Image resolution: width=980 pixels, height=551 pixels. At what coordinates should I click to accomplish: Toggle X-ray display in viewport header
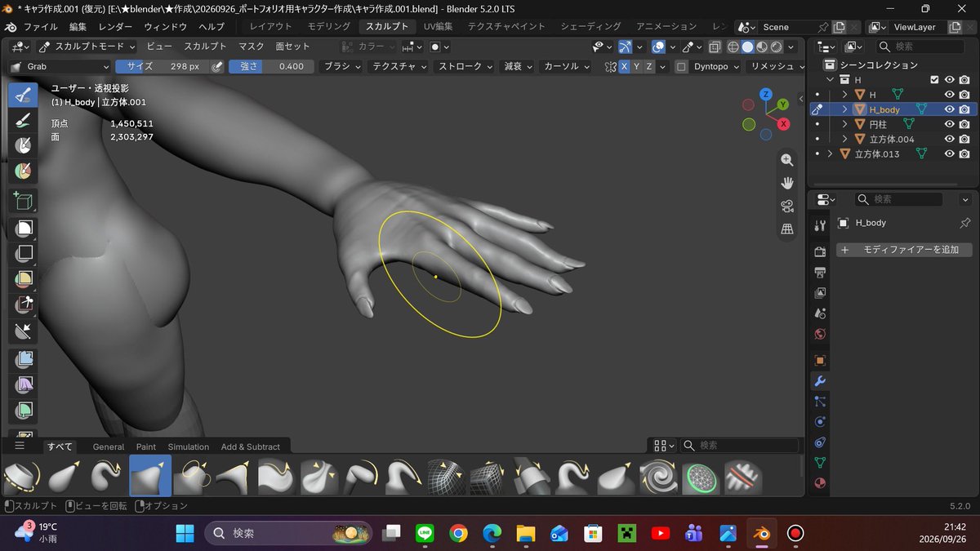[x=715, y=47]
